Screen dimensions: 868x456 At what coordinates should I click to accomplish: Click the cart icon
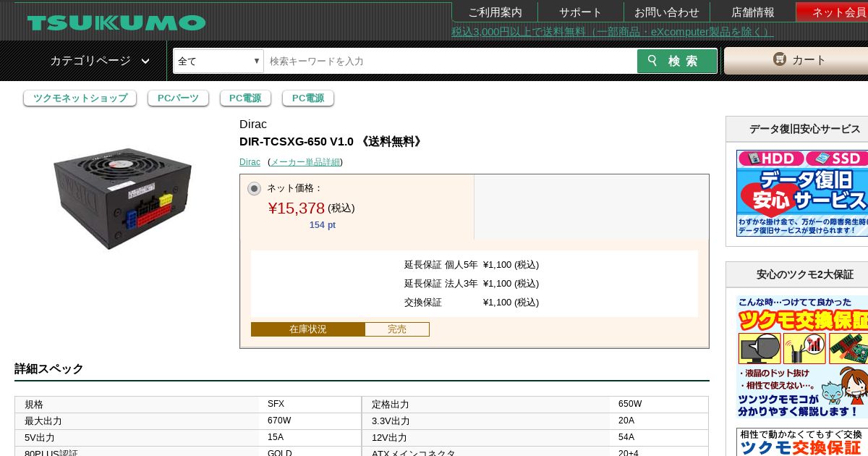click(x=779, y=59)
